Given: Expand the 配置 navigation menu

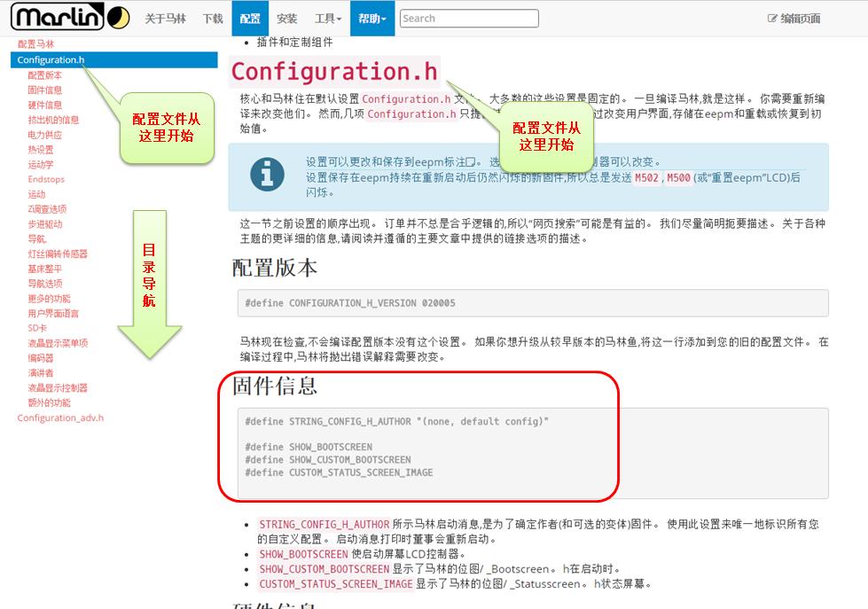Looking at the screenshot, I should (249, 18).
